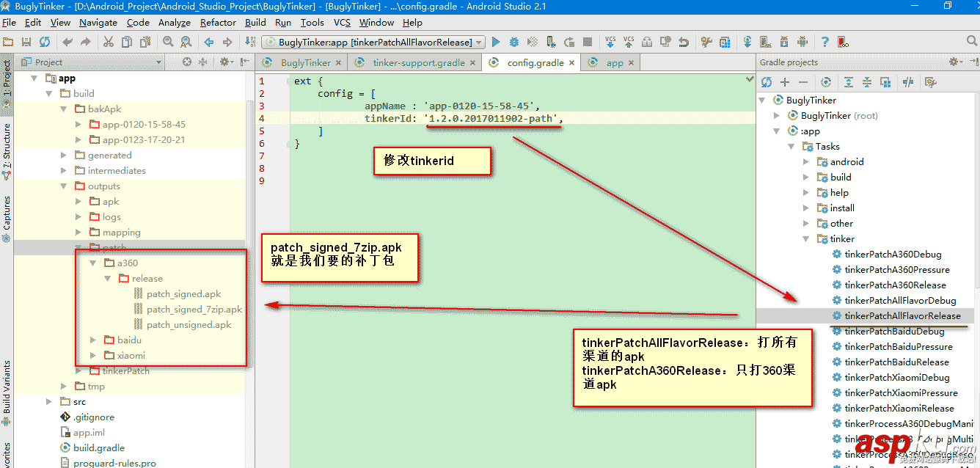
Task: Click the Find magnifier toolbar icon
Action: [x=168, y=43]
